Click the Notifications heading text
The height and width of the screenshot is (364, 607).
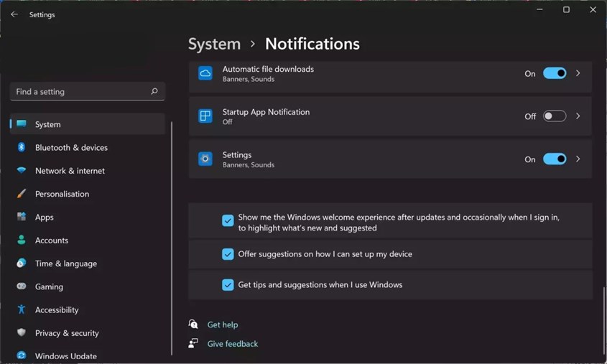pyautogui.click(x=312, y=44)
